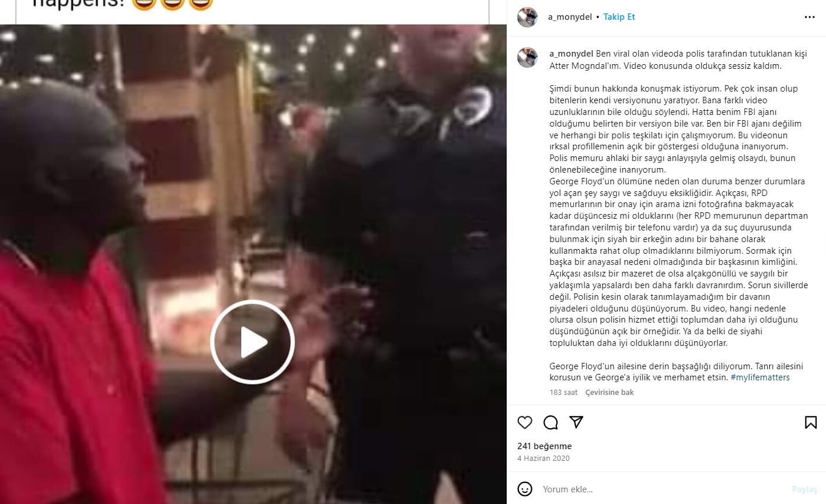Open the three-dot more options menu

pos(810,17)
